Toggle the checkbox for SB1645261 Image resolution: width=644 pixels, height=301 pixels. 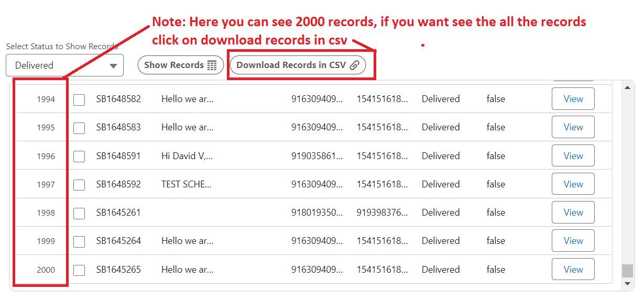[x=79, y=213]
